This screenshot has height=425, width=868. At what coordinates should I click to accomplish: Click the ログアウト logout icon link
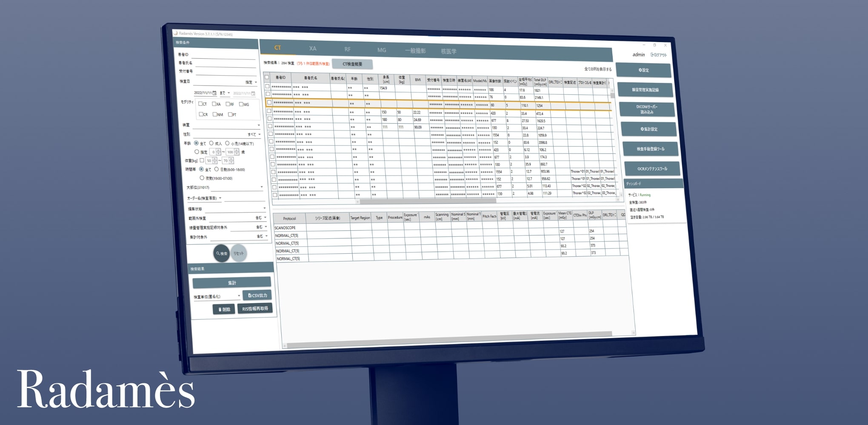pos(659,55)
